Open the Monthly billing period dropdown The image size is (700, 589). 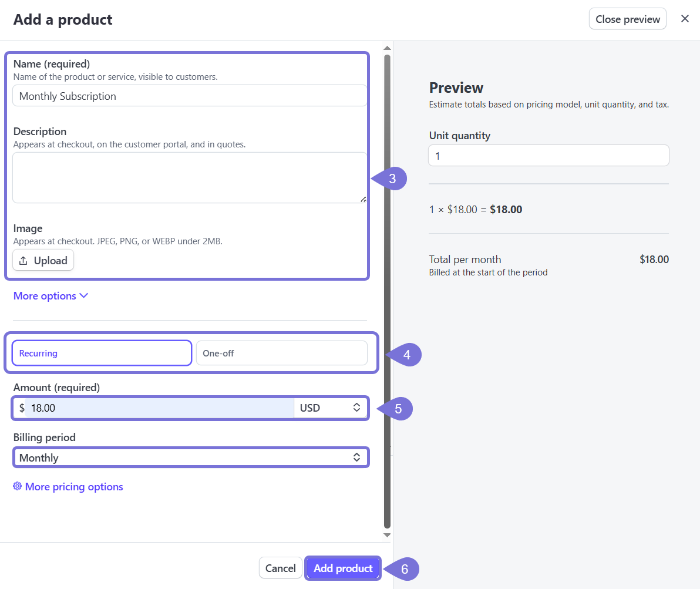(x=191, y=457)
